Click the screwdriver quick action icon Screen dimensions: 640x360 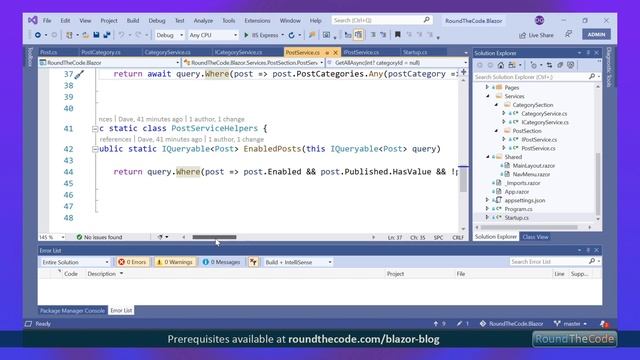80,74
